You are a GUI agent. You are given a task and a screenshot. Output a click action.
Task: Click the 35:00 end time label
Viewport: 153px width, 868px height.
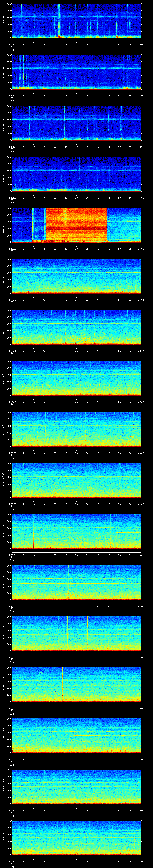[141, 300]
